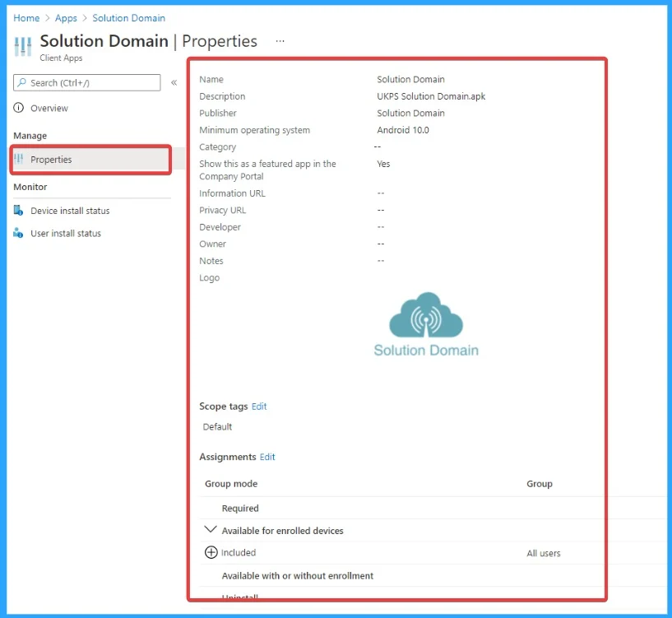
Task: Click the Group column header
Action: (x=539, y=484)
